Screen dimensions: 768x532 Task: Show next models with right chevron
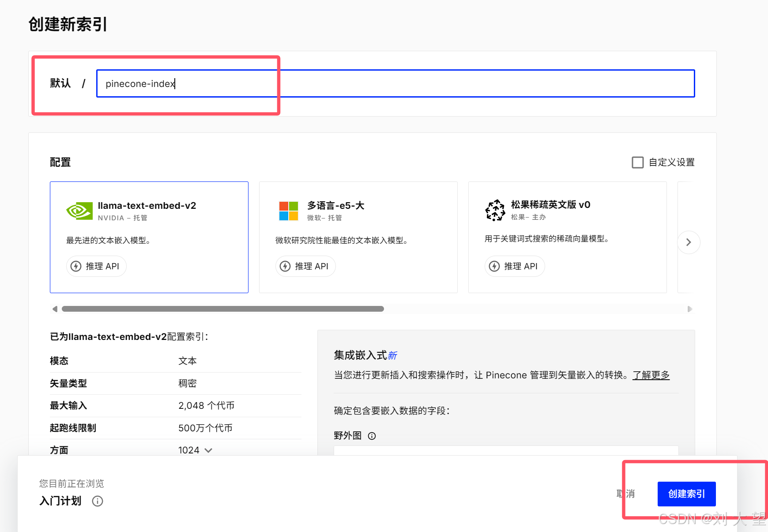coord(689,242)
